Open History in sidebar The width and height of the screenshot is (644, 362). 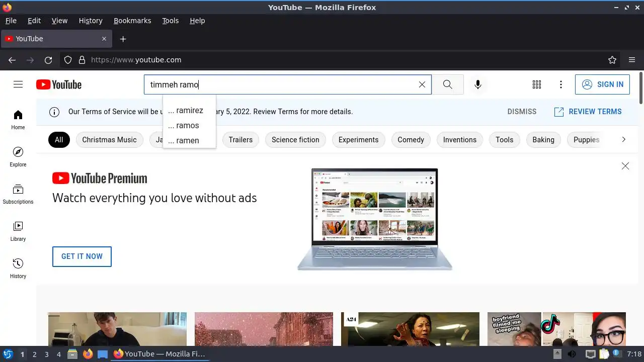tap(18, 268)
